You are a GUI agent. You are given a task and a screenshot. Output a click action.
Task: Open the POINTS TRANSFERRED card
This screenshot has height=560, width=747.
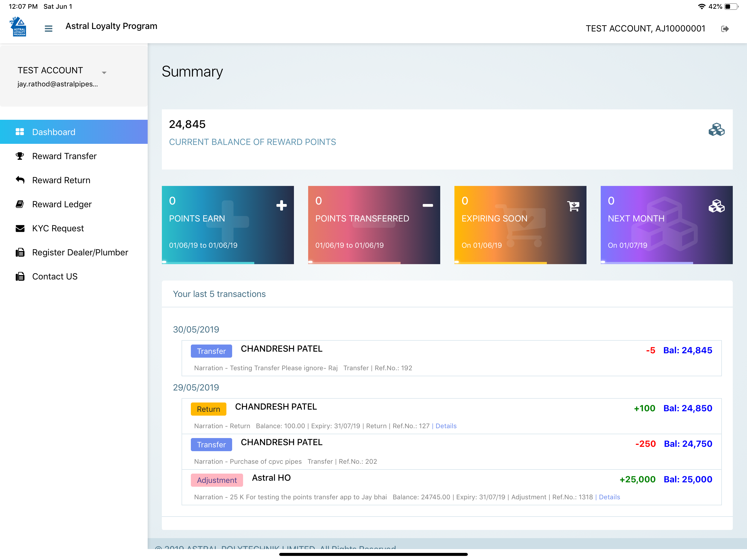pyautogui.click(x=374, y=225)
